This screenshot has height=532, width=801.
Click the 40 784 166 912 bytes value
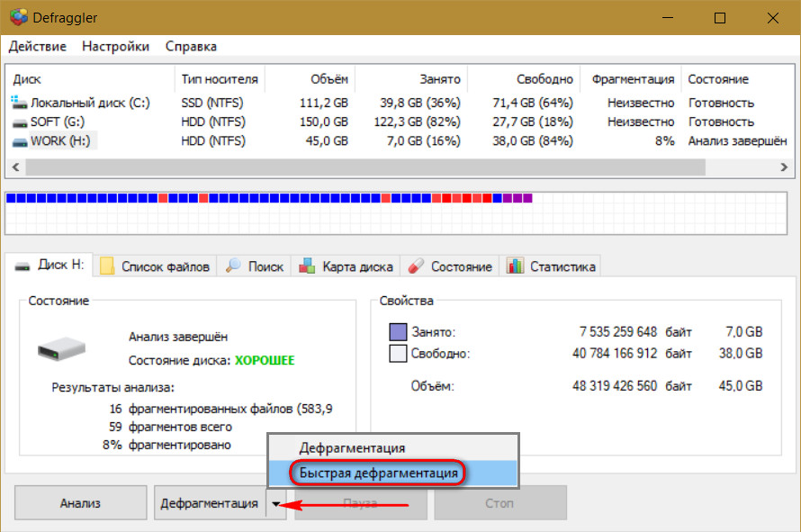coord(615,353)
